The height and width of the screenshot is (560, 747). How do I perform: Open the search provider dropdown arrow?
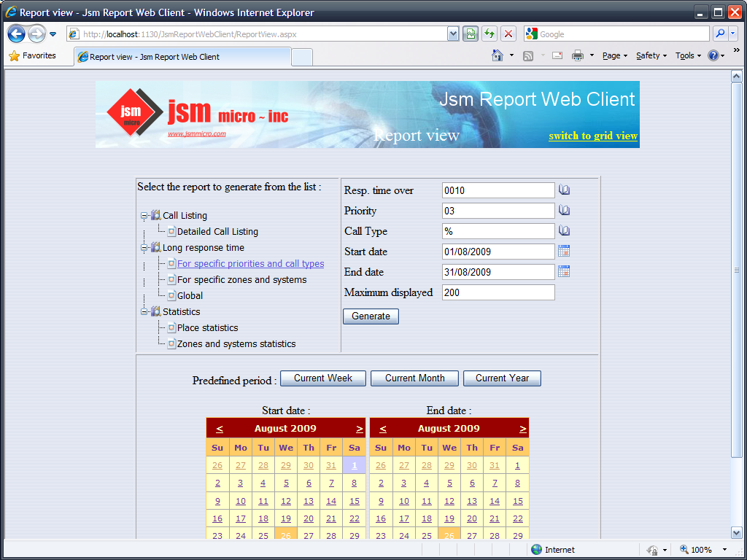pos(732,34)
